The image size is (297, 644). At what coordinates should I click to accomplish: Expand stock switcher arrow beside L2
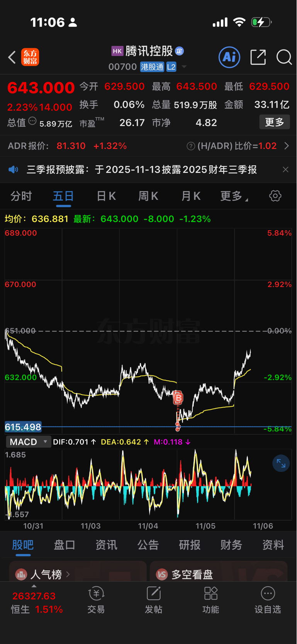coord(184,67)
